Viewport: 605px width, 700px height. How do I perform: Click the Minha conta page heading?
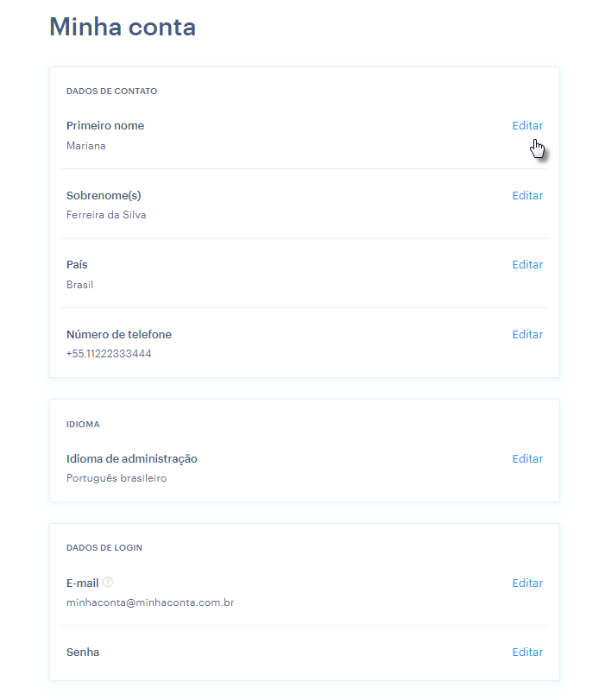(123, 27)
